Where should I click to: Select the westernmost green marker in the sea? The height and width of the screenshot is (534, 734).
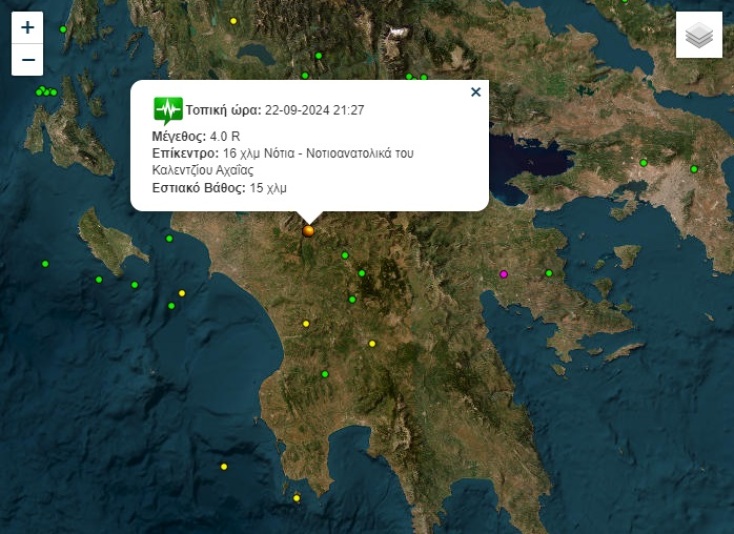coord(45,264)
